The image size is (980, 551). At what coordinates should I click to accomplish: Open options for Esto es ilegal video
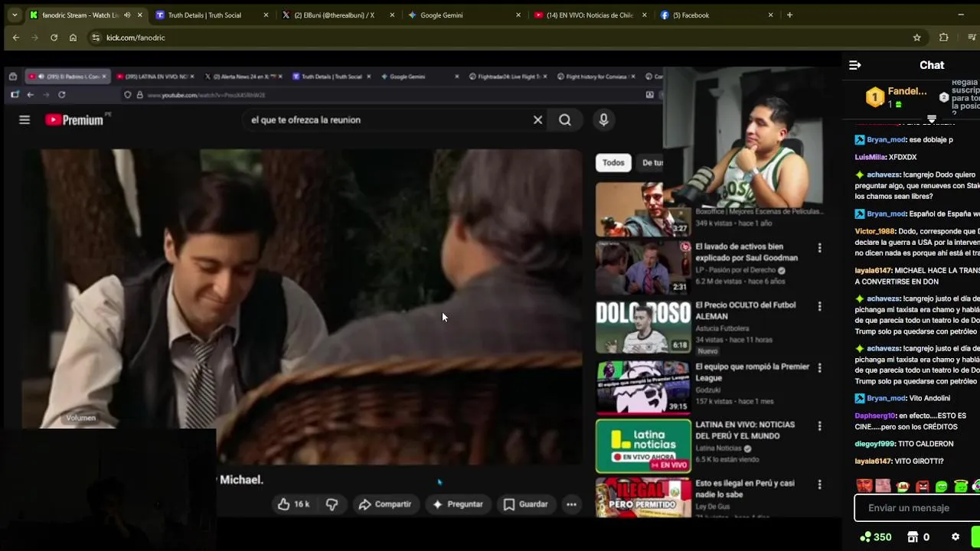[819, 484]
